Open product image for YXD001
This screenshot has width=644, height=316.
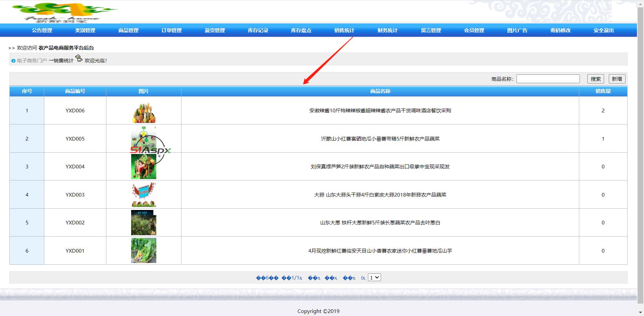point(144,251)
